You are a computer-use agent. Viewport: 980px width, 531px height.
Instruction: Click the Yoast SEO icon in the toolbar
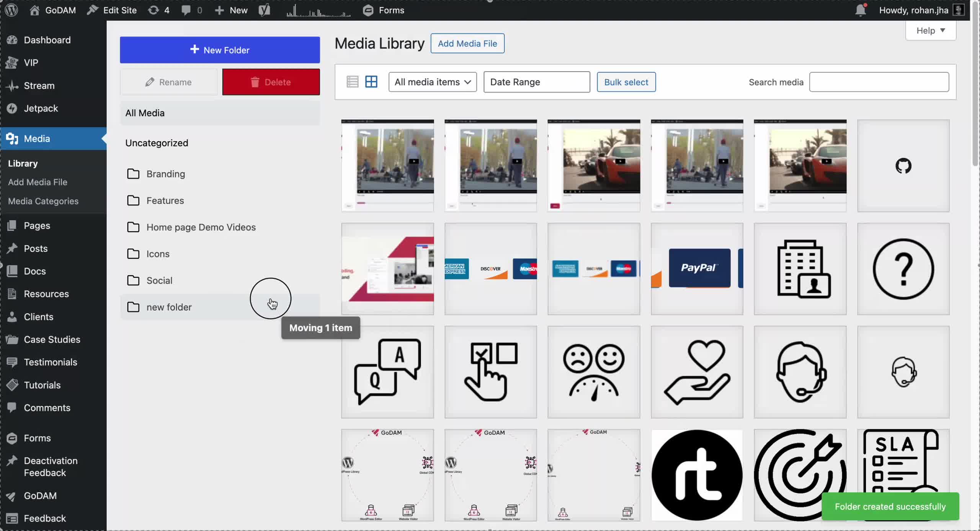(x=264, y=10)
